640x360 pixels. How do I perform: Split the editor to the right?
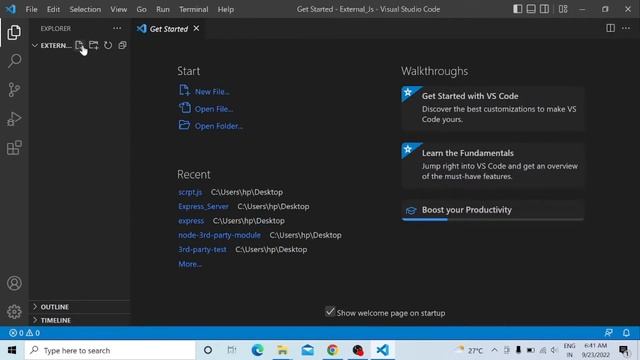[x=610, y=28]
